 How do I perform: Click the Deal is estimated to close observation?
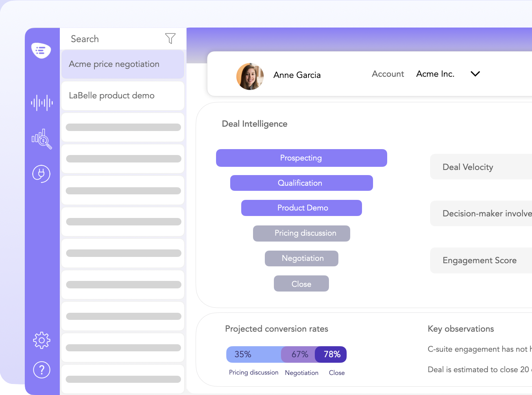[x=480, y=370]
